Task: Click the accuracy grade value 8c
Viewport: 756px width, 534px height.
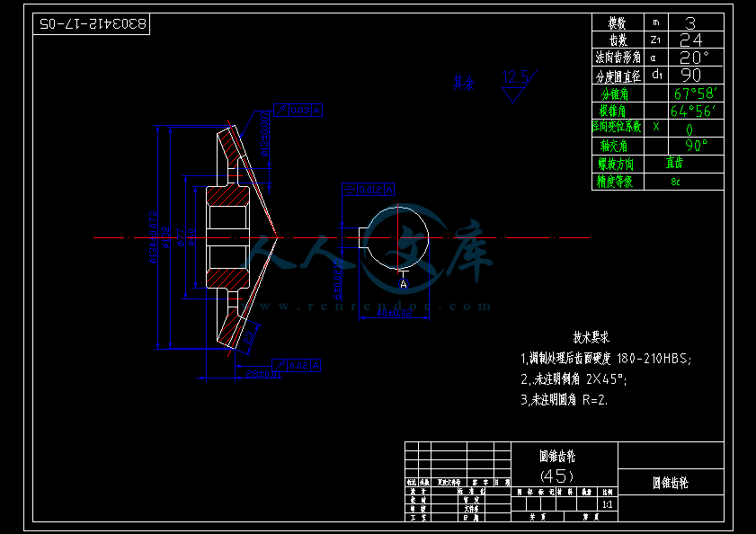Action: (x=675, y=182)
